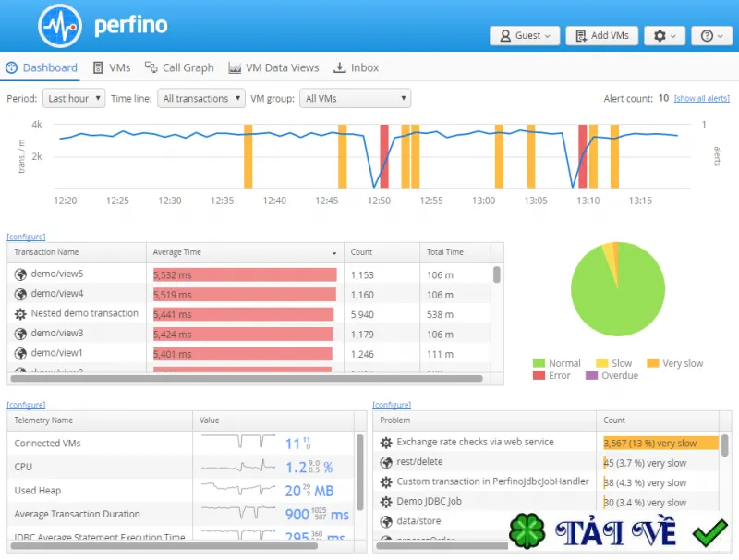739x560 pixels.
Task: Open the settings gear menu
Action: (664, 36)
